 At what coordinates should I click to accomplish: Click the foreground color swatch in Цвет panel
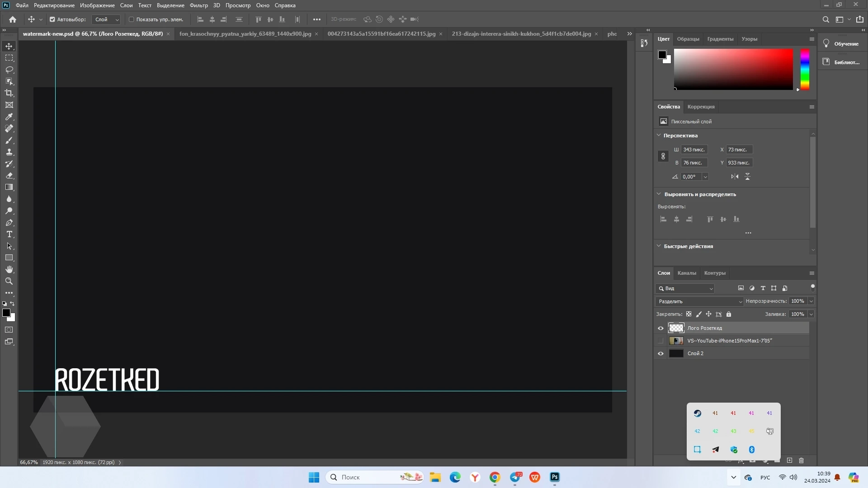point(662,55)
